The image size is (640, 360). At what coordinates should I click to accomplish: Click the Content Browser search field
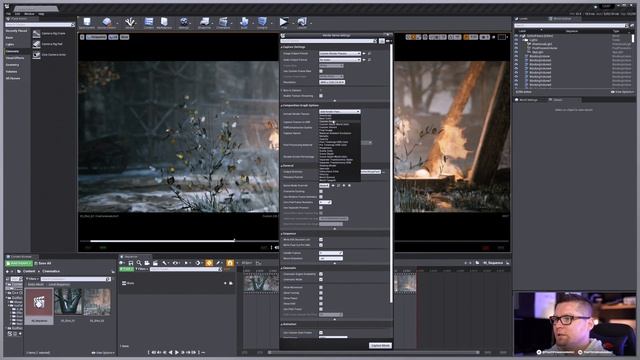point(76,279)
